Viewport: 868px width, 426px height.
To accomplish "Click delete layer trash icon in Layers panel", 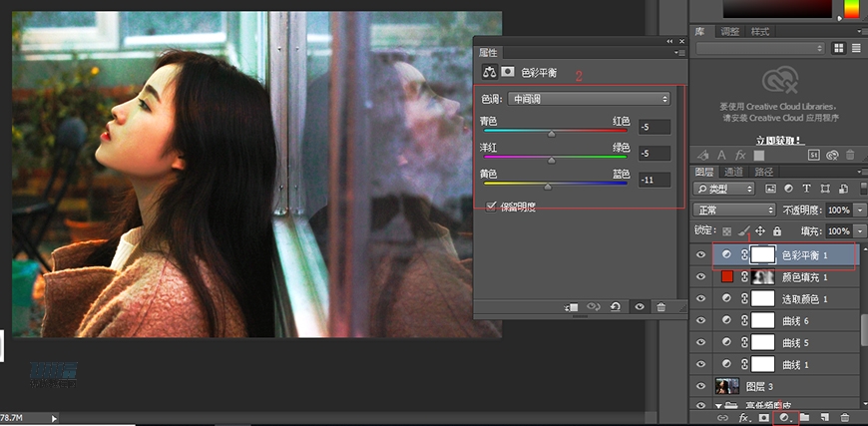I will pyautogui.click(x=846, y=417).
